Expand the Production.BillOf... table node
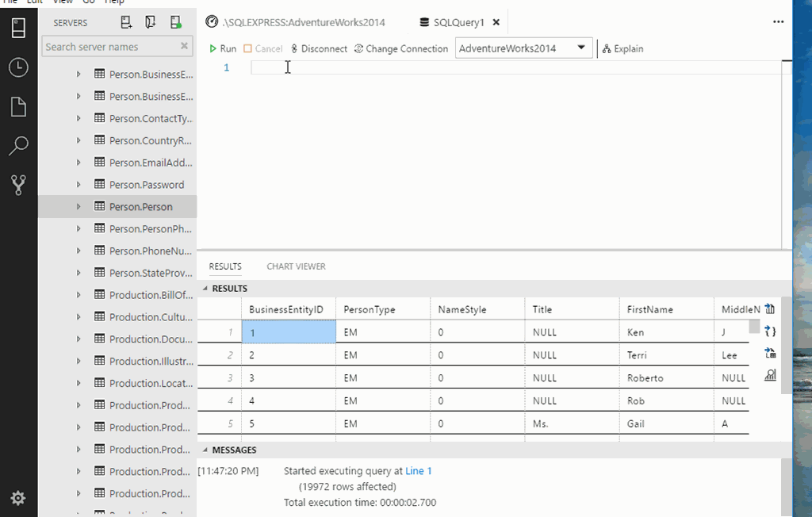 79,295
